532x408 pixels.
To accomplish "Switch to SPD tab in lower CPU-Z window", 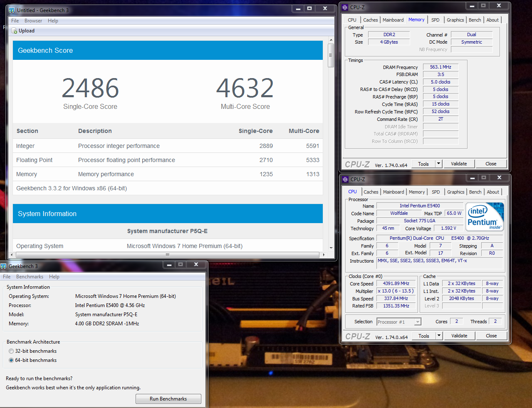I will [436, 192].
